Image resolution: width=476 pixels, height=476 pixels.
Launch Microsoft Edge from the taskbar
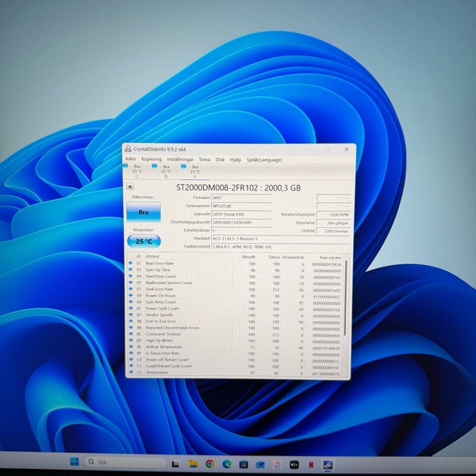click(x=227, y=464)
